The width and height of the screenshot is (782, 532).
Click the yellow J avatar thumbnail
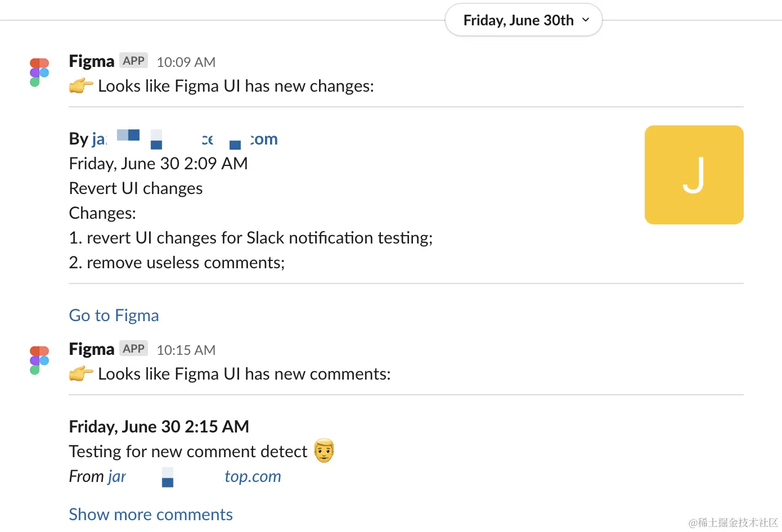coord(694,175)
